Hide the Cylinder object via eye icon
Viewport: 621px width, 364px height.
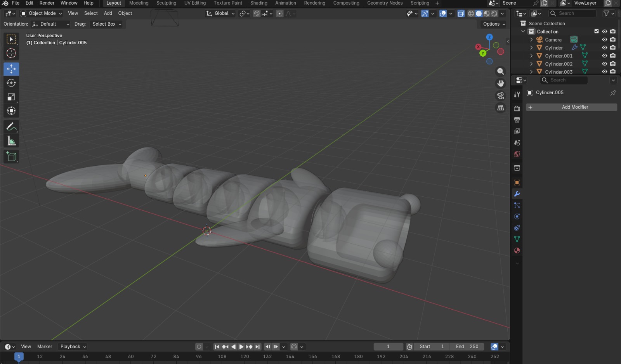point(604,48)
